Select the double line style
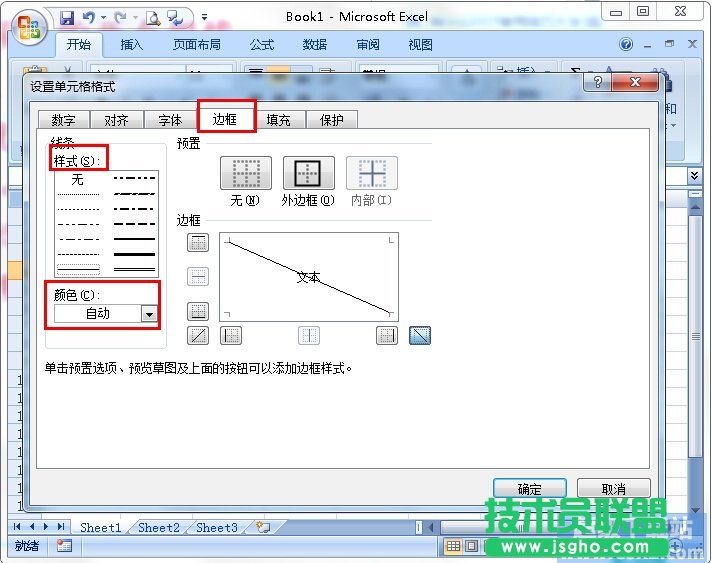This screenshot has width=712, height=563. tap(134, 269)
